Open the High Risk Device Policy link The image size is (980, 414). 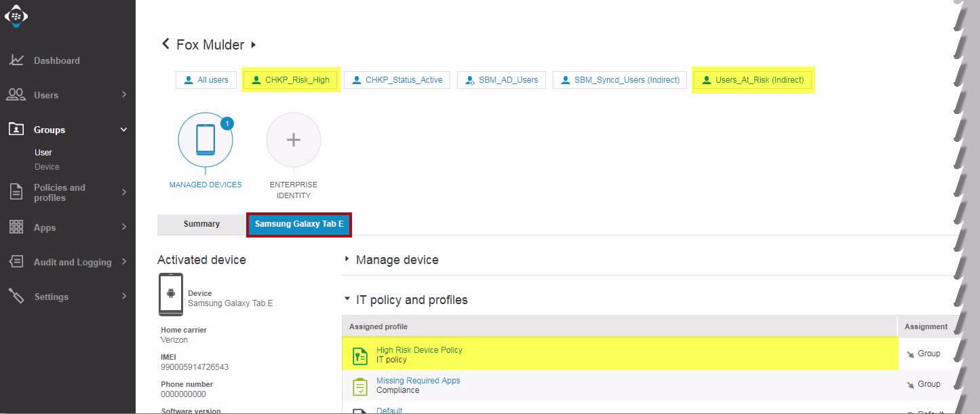click(x=419, y=350)
